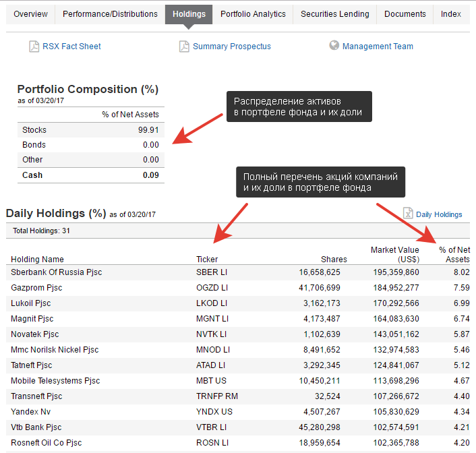Open the Overview tab
The height and width of the screenshot is (453, 476).
(30, 14)
